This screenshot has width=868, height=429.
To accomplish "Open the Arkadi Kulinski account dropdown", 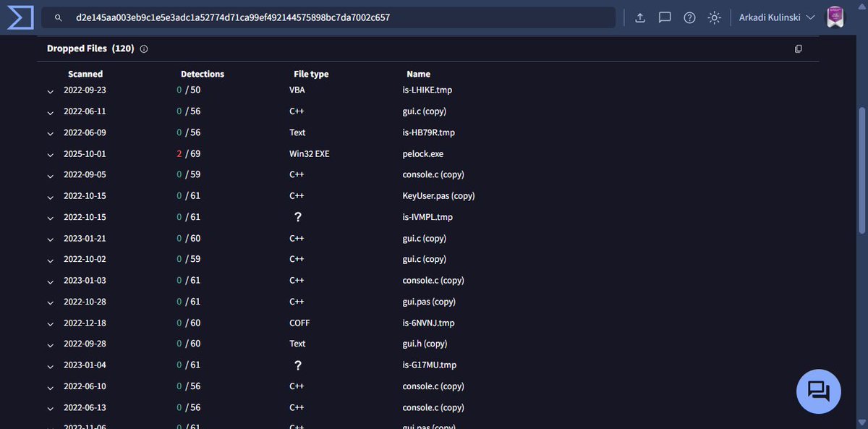I will tap(775, 16).
